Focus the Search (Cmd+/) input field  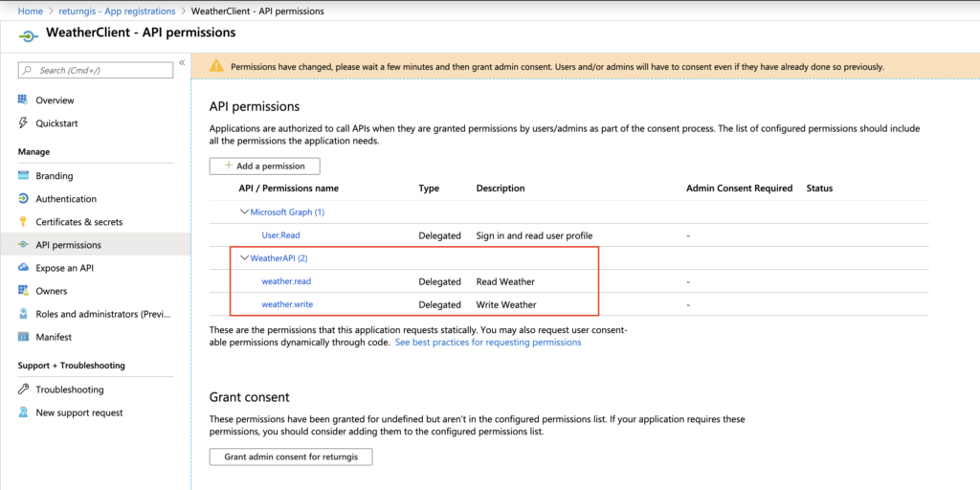click(96, 71)
